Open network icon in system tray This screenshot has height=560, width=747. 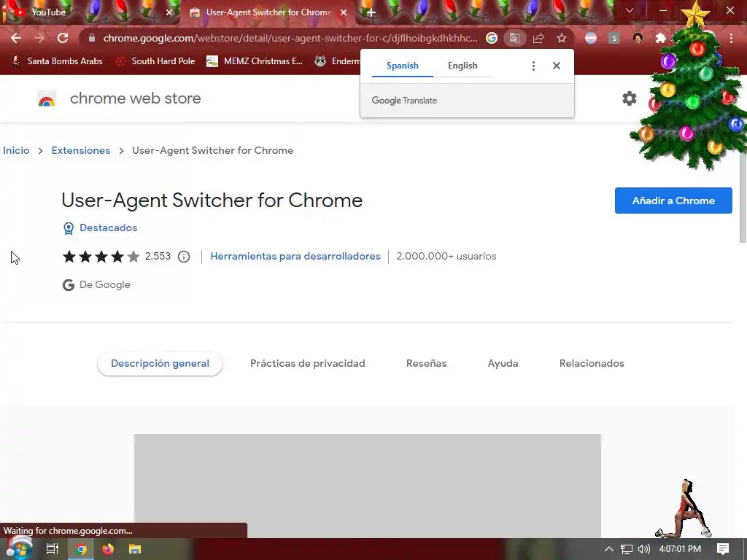pos(627,549)
